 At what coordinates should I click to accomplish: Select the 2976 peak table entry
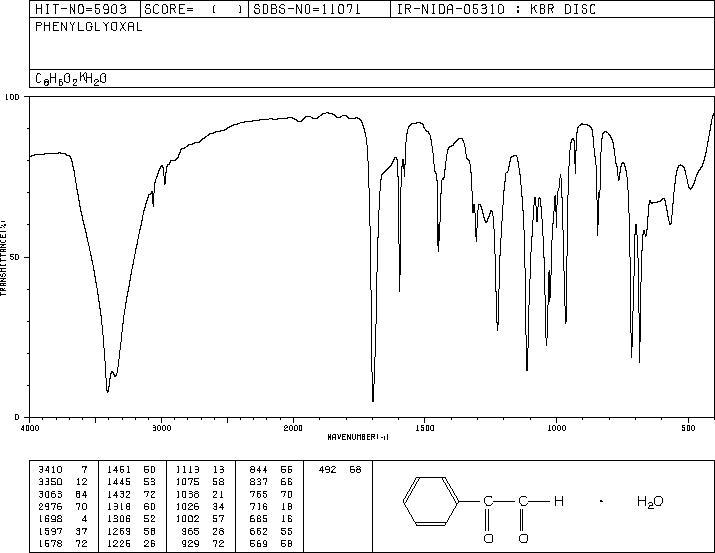pyautogui.click(x=63, y=506)
